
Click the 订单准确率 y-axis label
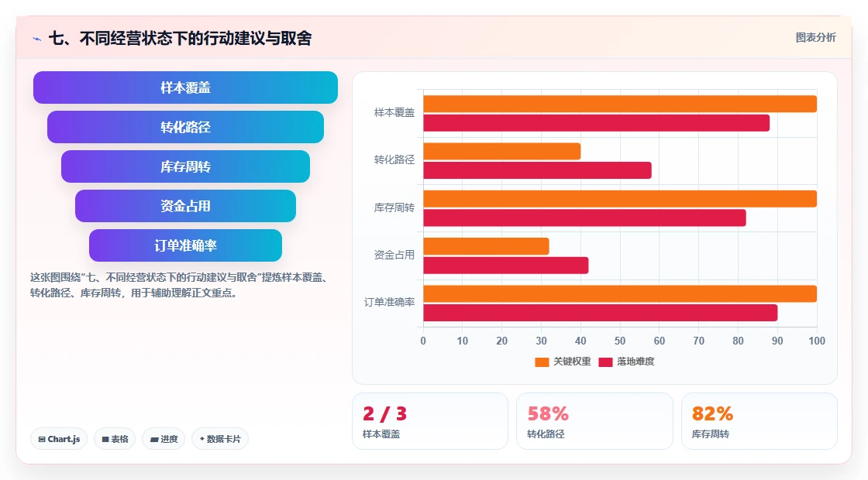[x=389, y=303]
